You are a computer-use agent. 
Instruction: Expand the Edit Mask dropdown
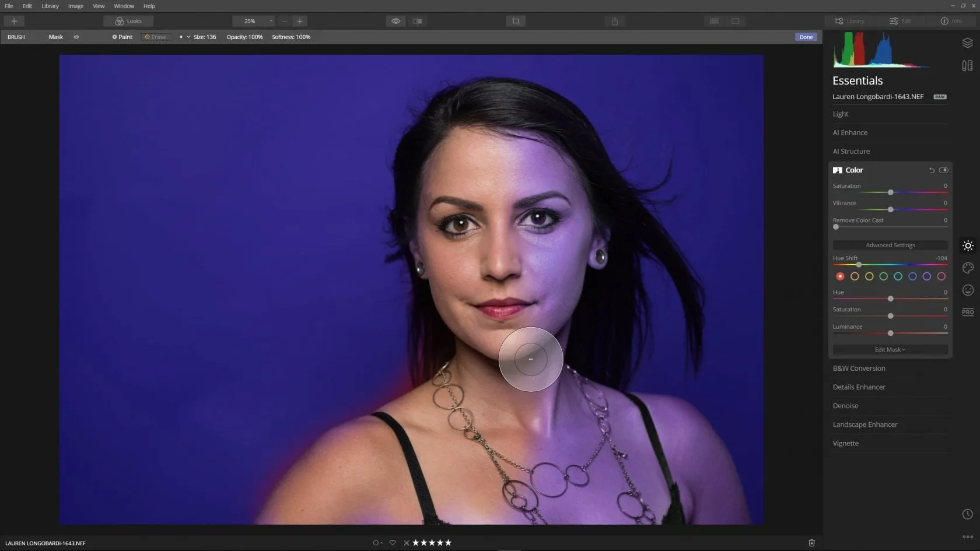click(890, 350)
